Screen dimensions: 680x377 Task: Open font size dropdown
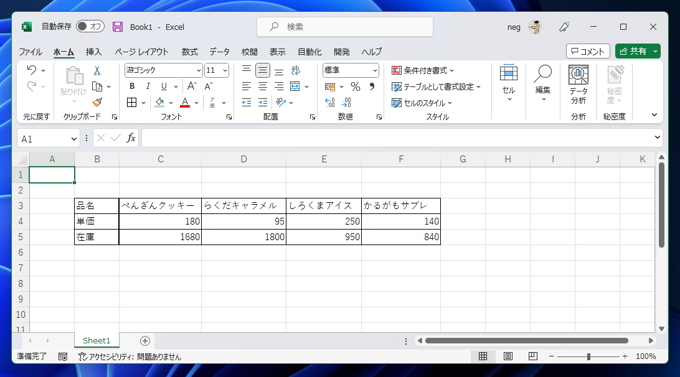[x=225, y=70]
